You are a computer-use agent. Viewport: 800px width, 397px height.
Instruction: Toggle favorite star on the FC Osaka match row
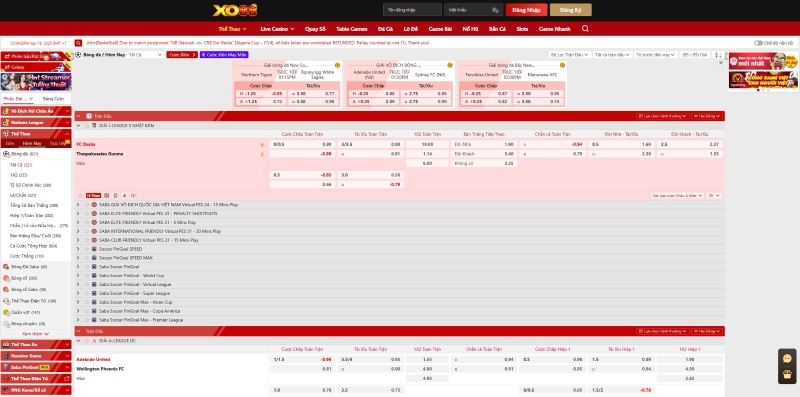point(80,195)
